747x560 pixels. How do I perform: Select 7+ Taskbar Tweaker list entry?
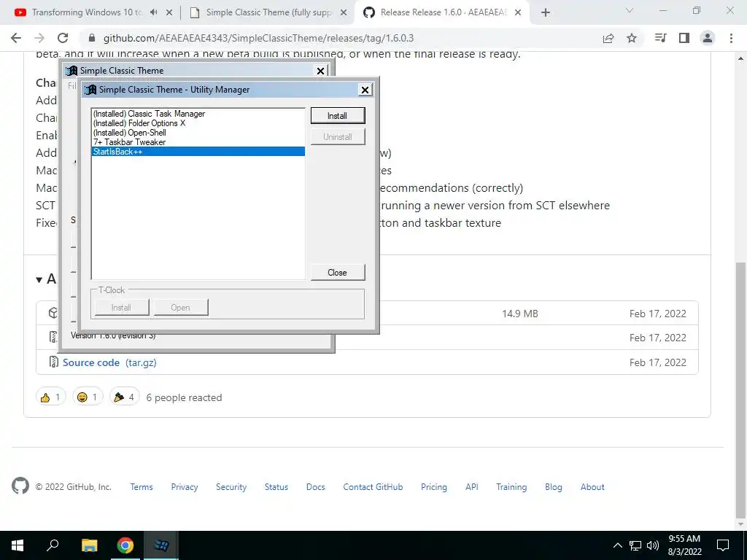[x=198, y=142]
